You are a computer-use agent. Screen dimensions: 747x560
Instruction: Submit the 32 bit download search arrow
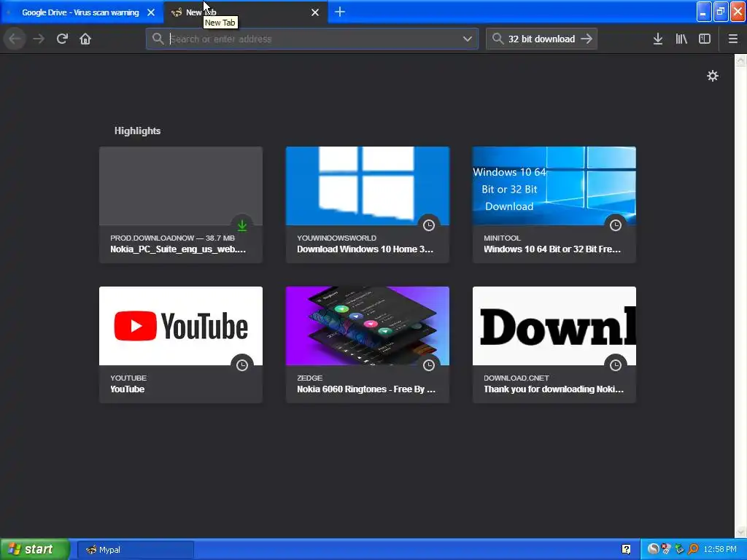pos(587,39)
